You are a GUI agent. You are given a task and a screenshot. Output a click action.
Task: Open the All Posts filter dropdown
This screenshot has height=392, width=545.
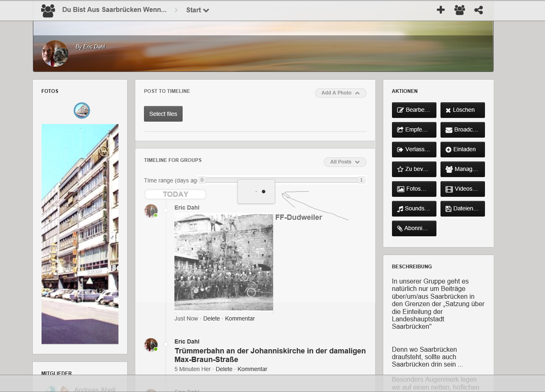pos(345,162)
